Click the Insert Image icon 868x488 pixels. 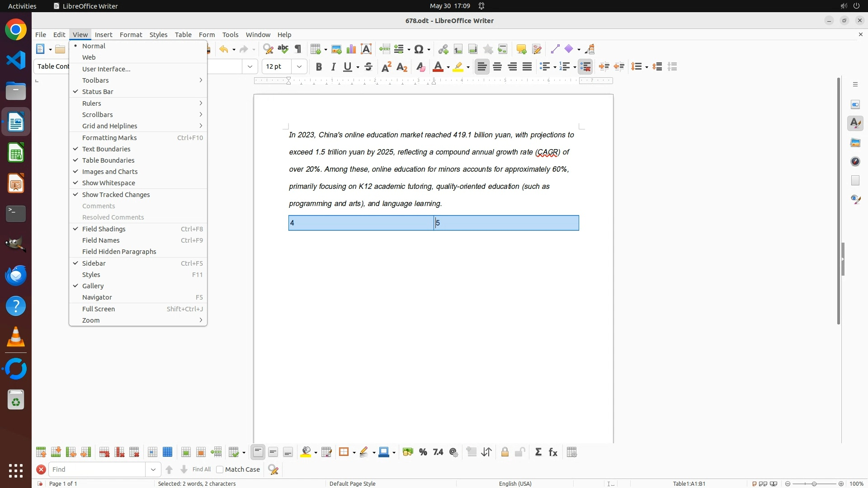pyautogui.click(x=336, y=49)
